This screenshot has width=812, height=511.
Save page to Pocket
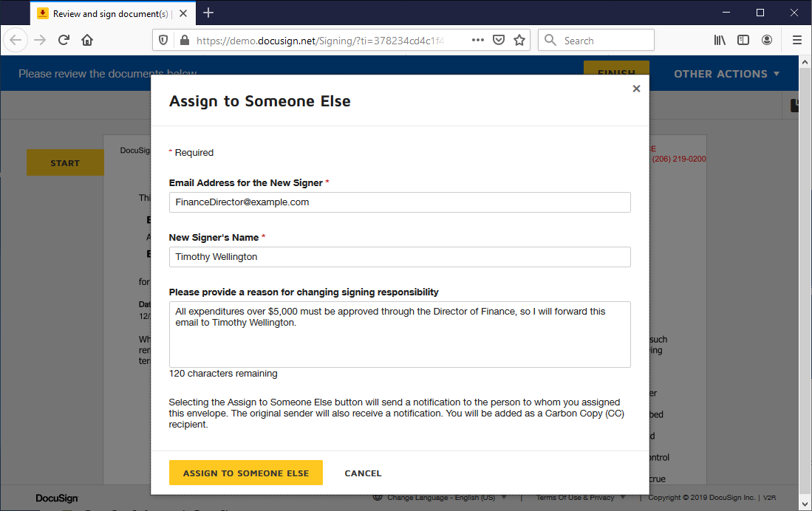click(x=498, y=40)
